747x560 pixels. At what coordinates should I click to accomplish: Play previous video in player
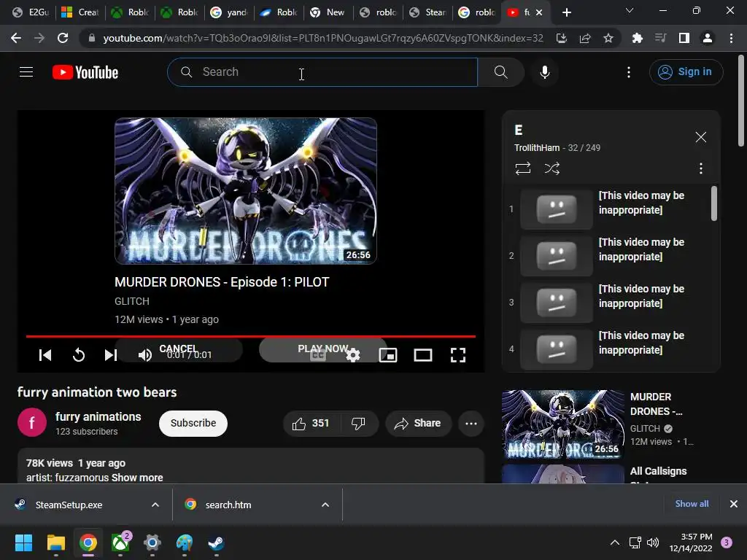pyautogui.click(x=45, y=355)
